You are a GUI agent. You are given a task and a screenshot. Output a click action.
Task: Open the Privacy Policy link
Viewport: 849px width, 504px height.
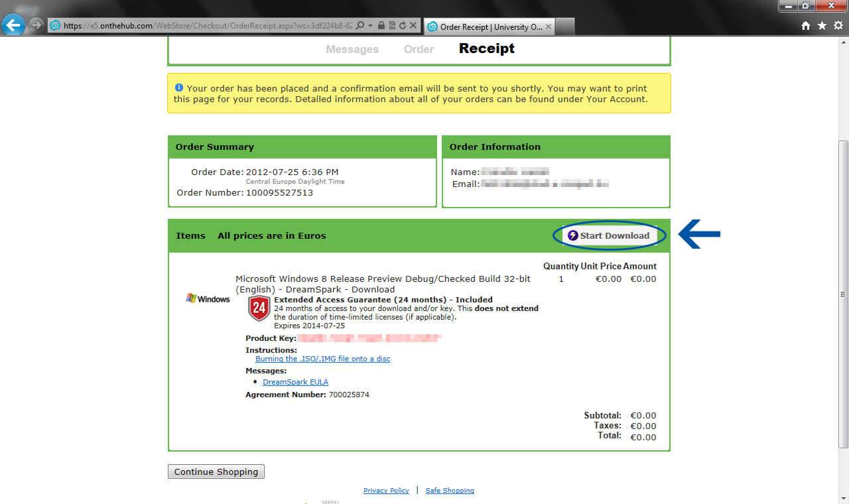click(386, 491)
